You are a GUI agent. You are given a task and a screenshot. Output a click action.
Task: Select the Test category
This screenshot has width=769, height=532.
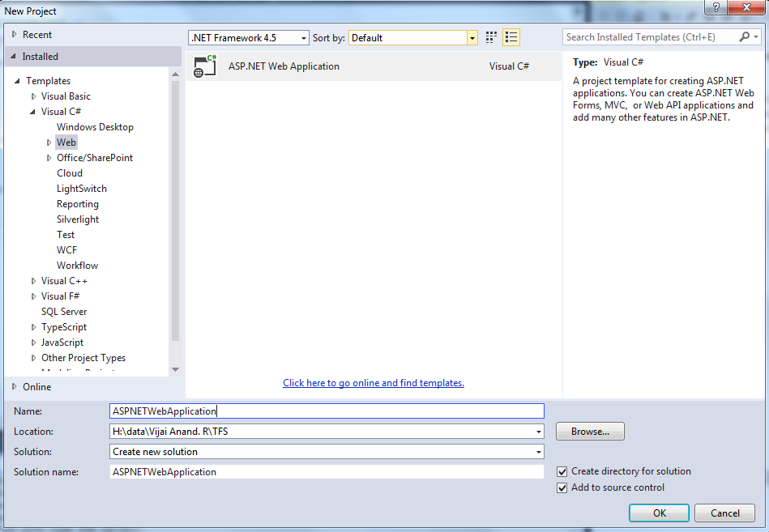[66, 235]
